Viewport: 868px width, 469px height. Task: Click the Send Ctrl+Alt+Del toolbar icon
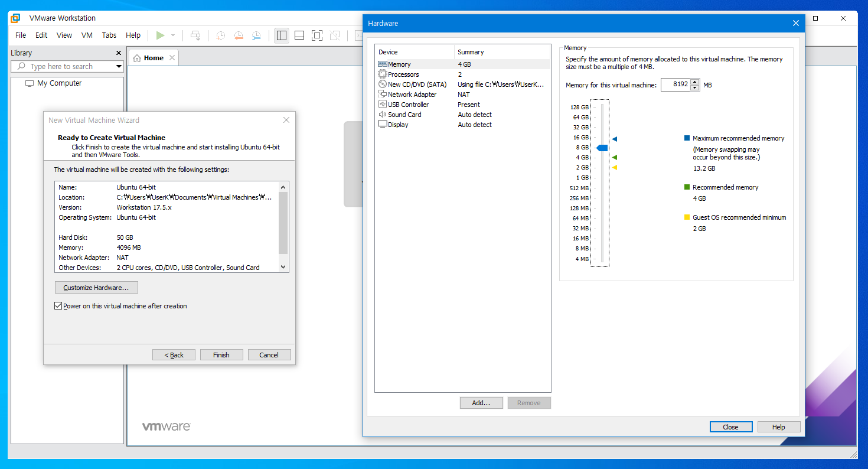coord(195,35)
